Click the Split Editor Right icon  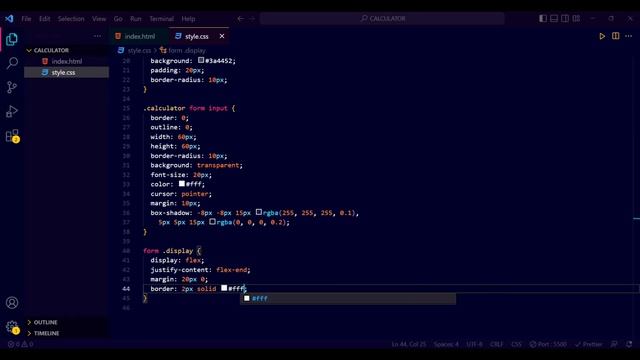(x=616, y=36)
